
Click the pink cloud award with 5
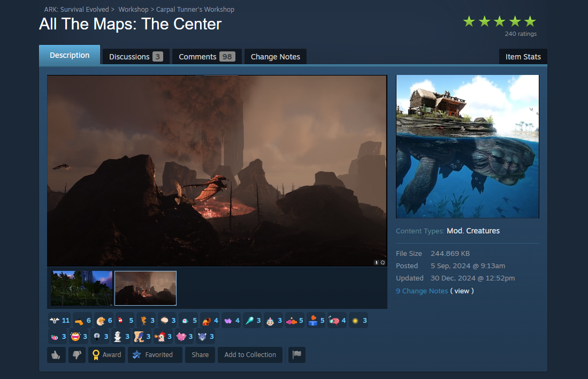tap(295, 321)
